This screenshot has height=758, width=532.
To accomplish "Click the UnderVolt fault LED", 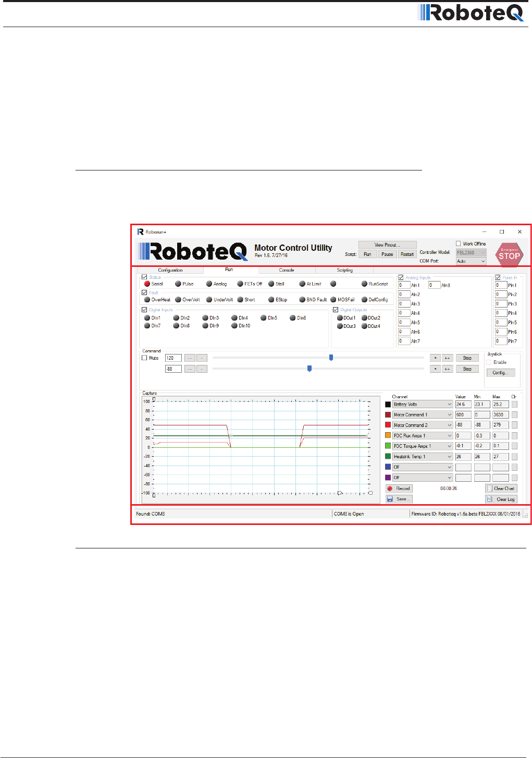I will point(209,300).
